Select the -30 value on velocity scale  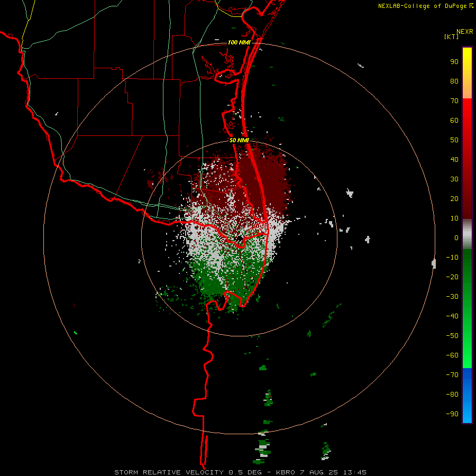point(452,297)
